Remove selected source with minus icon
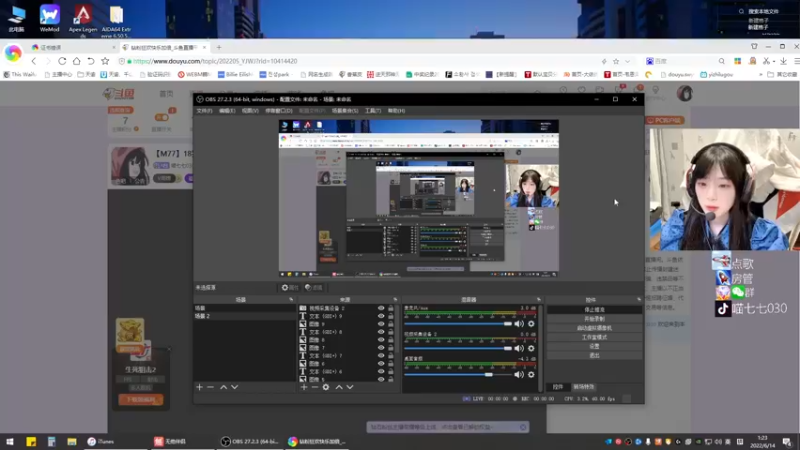The width and height of the screenshot is (800, 450). tap(315, 387)
